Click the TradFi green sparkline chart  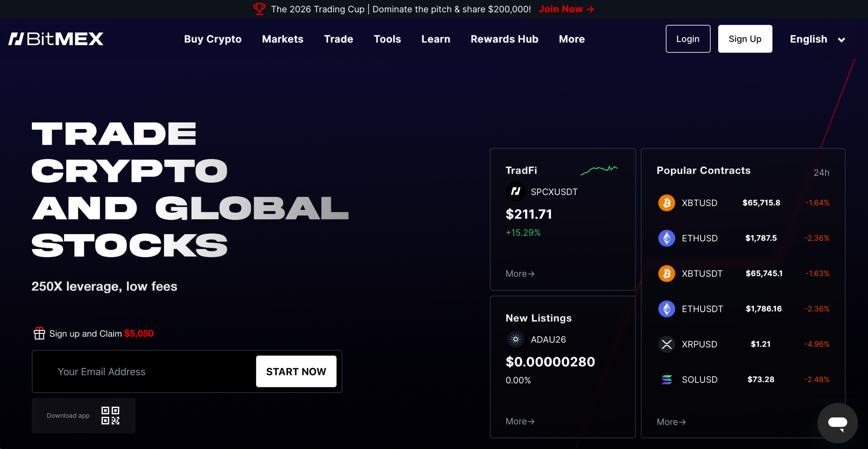point(599,170)
